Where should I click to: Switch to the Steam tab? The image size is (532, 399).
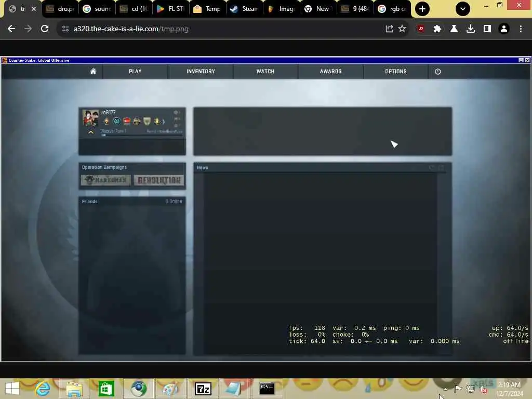245,9
